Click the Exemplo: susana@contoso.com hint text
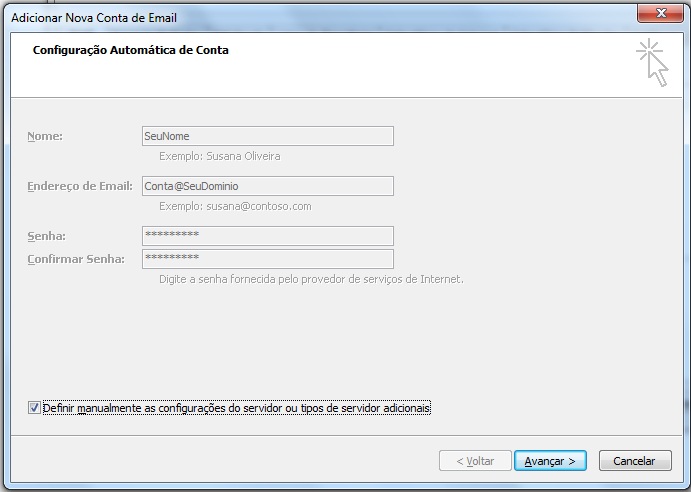Image resolution: width=691 pixels, height=492 pixels. [235, 206]
